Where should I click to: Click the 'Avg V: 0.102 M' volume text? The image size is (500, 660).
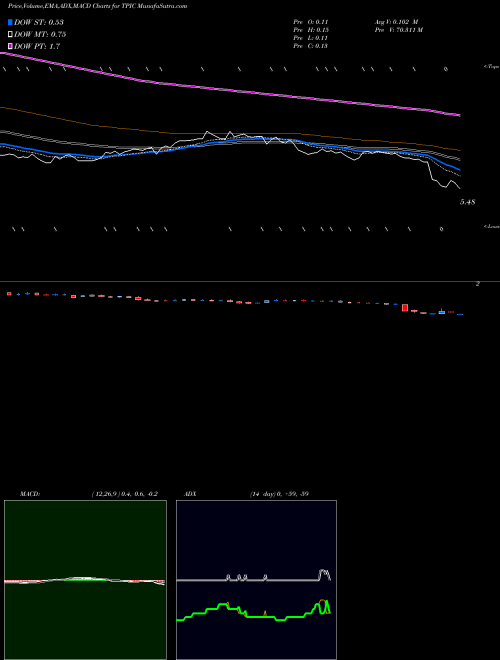point(396,22)
